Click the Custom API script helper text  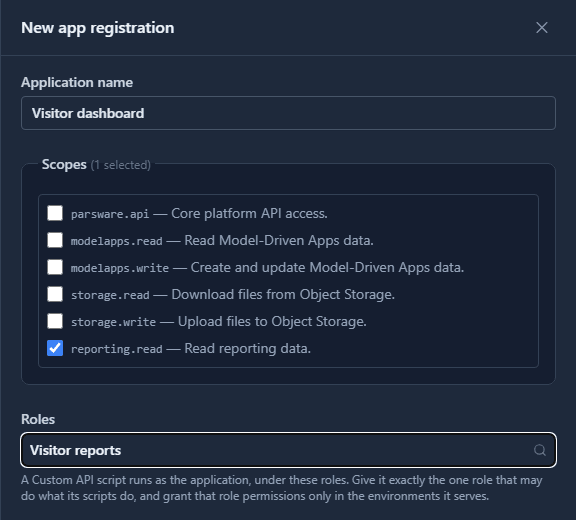point(282,488)
